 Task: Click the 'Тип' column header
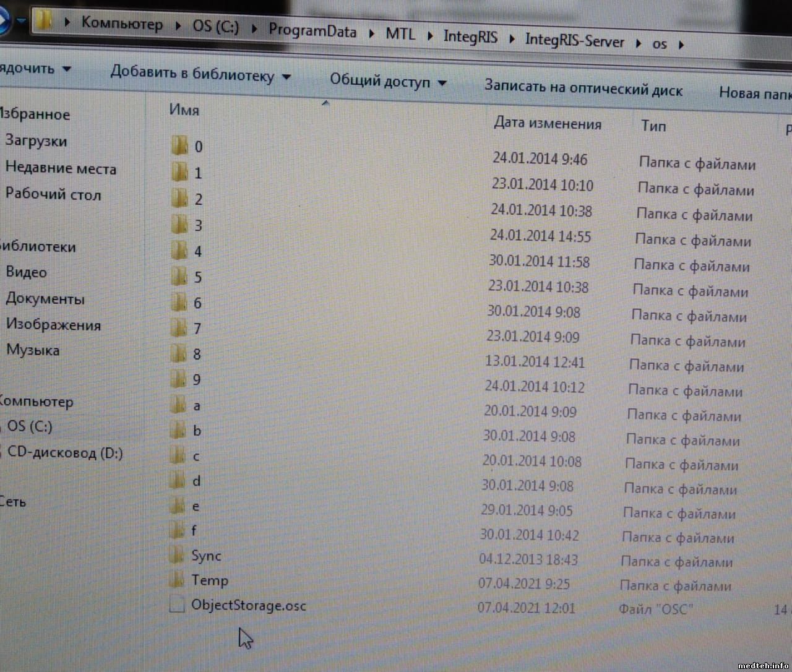pyautogui.click(x=653, y=126)
